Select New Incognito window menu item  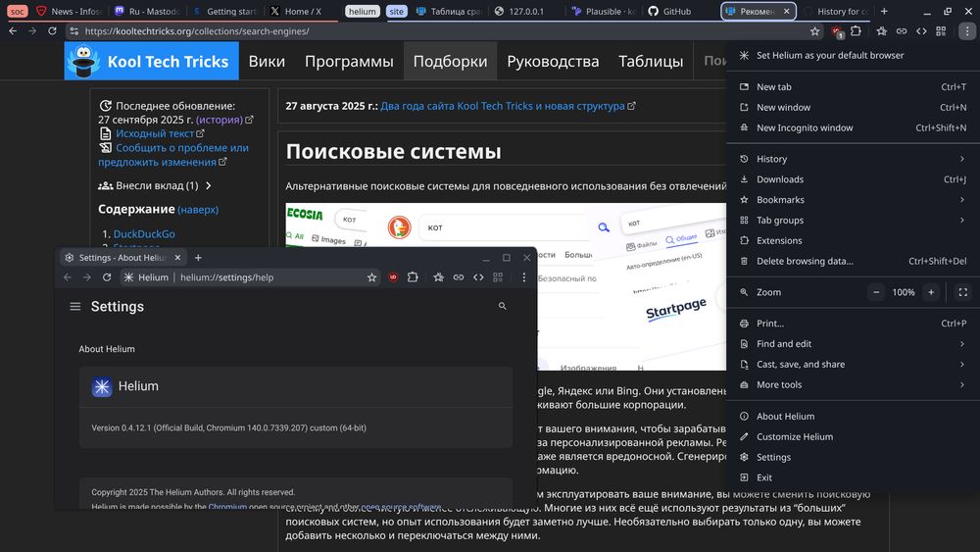(x=854, y=127)
